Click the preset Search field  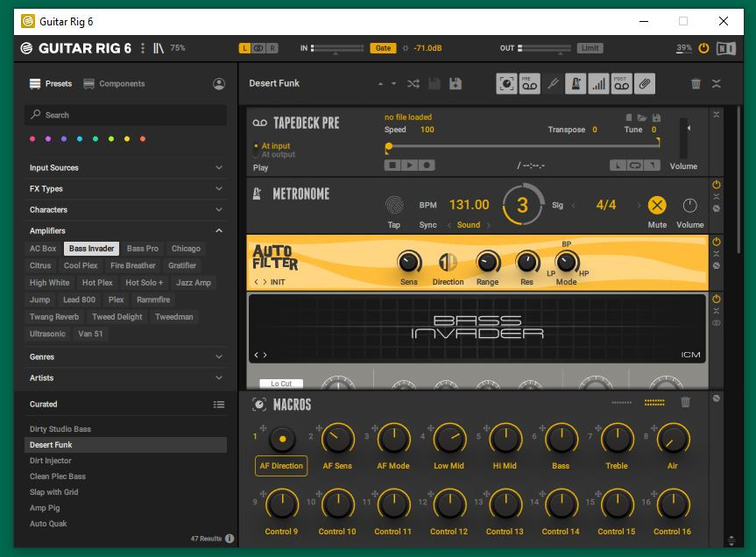tap(125, 115)
